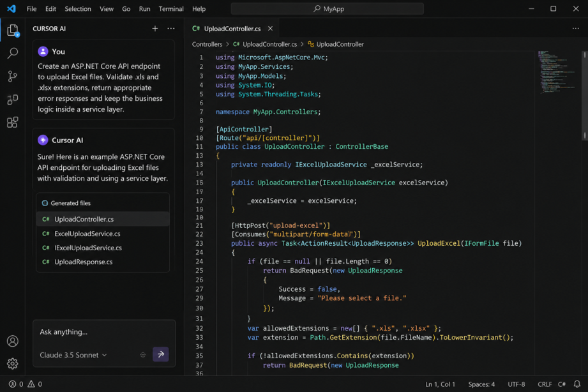Start a new chat with plus icon

pos(155,29)
